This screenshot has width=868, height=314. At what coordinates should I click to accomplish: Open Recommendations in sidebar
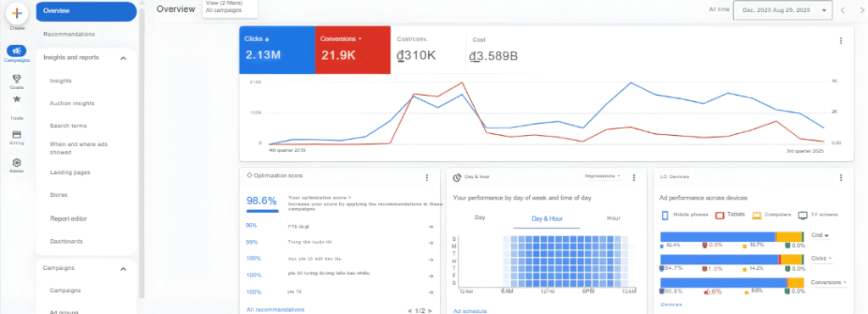(70, 34)
